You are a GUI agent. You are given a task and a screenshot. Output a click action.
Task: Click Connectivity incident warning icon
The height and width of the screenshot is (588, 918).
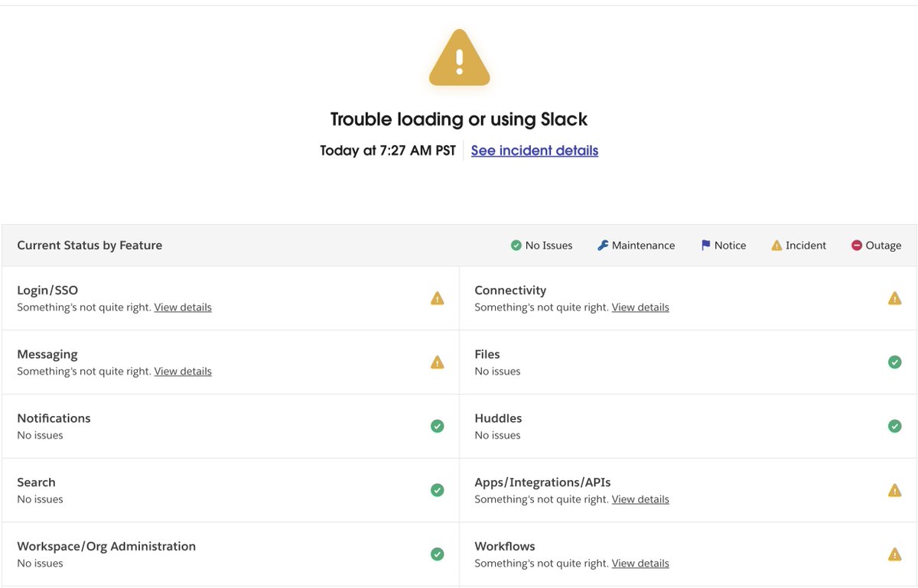[894, 298]
